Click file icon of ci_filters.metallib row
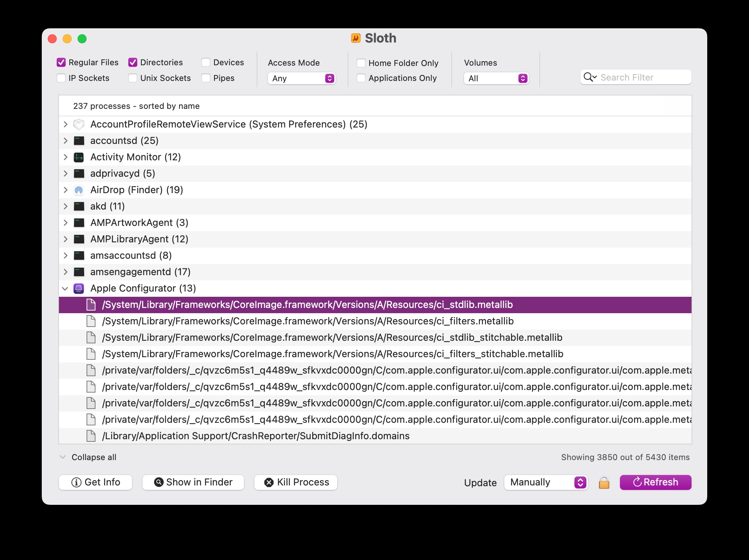 91,321
